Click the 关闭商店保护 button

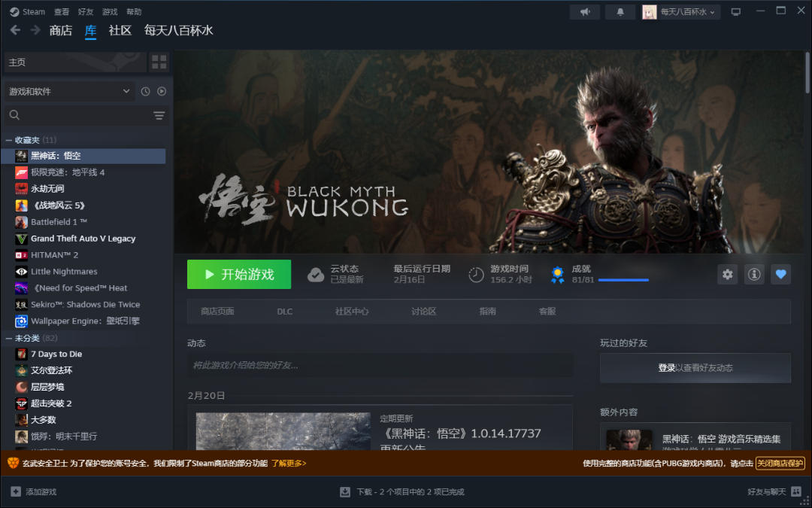pos(780,463)
